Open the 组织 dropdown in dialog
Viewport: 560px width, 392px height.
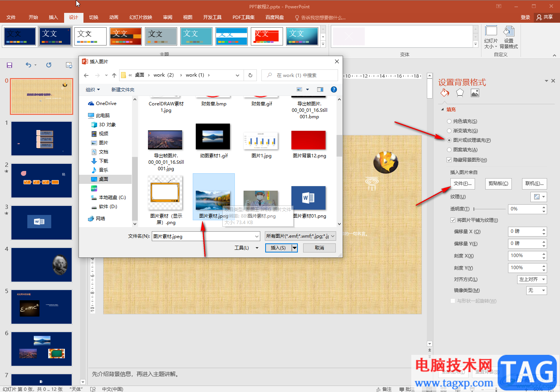pyautogui.click(x=93, y=90)
